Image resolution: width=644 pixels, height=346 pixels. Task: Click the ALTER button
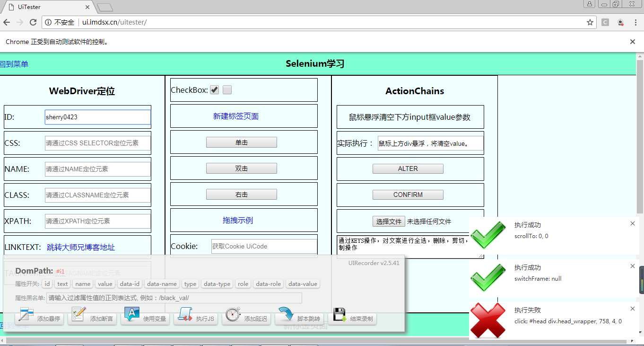[408, 169]
